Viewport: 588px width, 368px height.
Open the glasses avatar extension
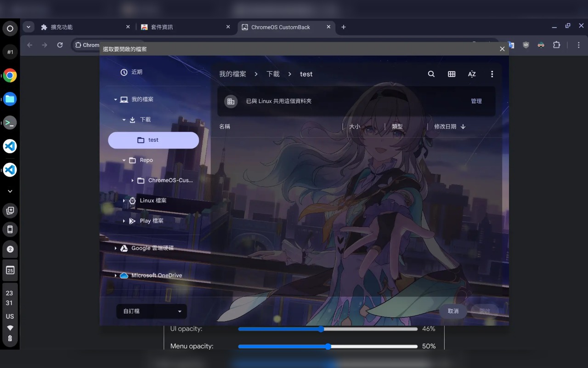[541, 45]
